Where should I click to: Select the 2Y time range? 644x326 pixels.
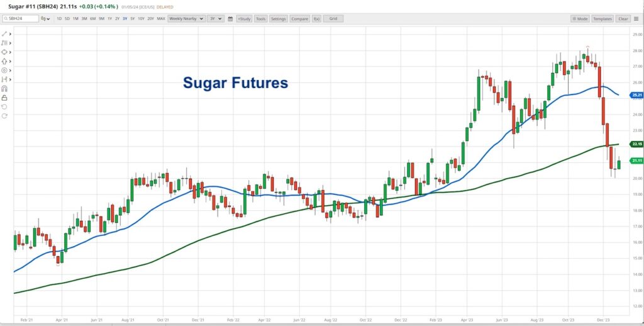tap(117, 19)
